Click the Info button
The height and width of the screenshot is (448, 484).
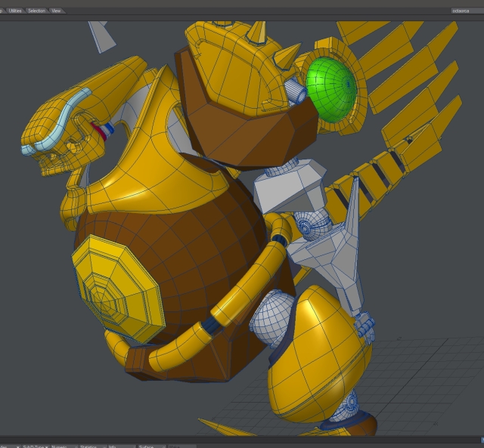pyautogui.click(x=115, y=446)
